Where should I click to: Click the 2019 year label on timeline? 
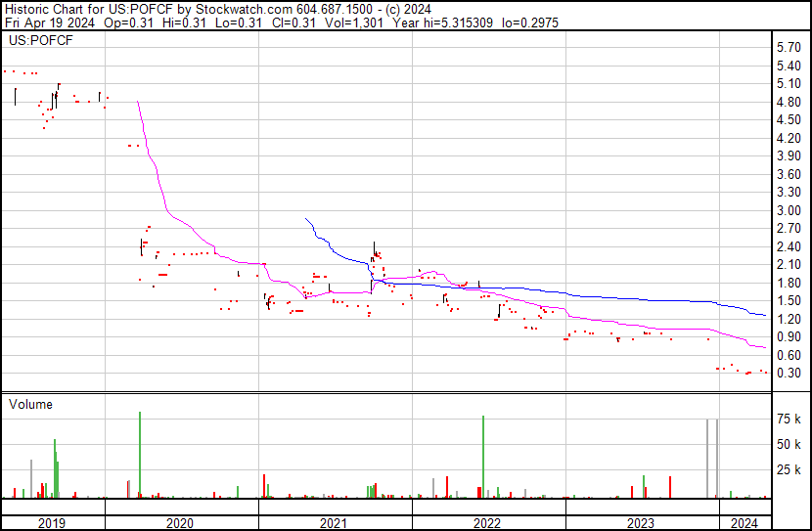pyautogui.click(x=52, y=523)
